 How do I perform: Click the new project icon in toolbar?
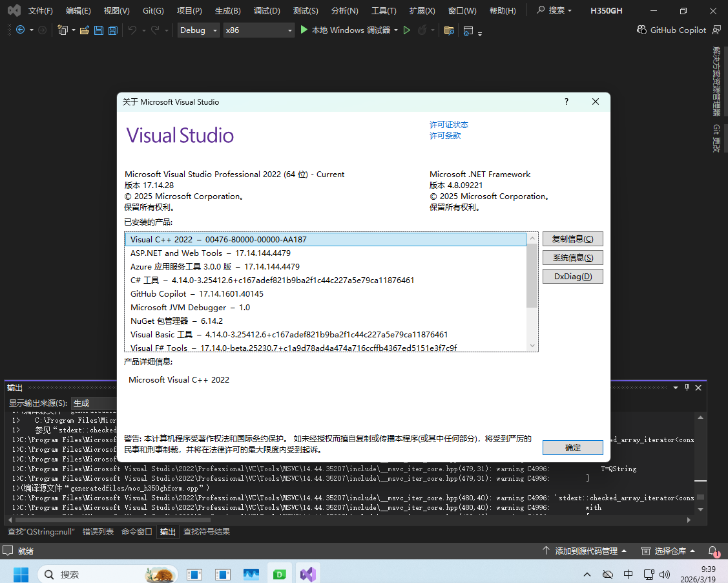coord(62,30)
